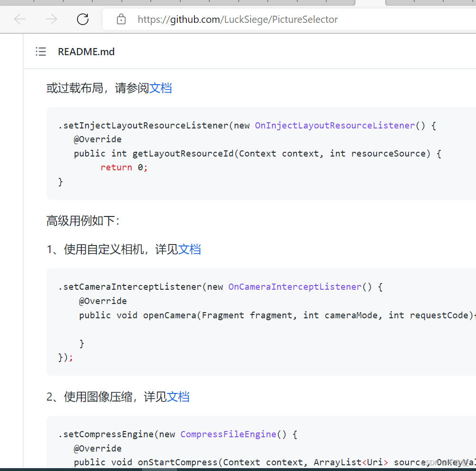Go forward with the browser forward arrow
Viewport: 476px width, 471px height.
point(51,19)
